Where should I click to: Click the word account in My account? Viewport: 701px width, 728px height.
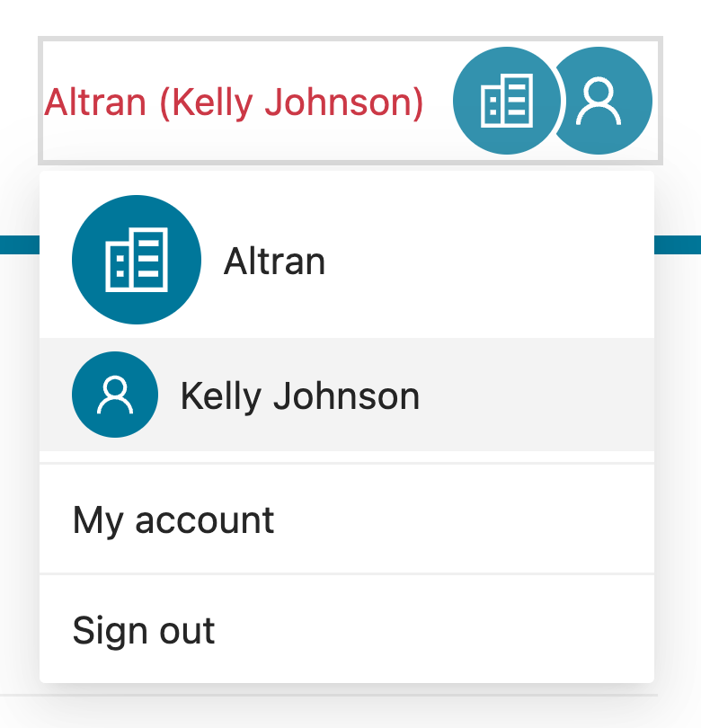[205, 520]
